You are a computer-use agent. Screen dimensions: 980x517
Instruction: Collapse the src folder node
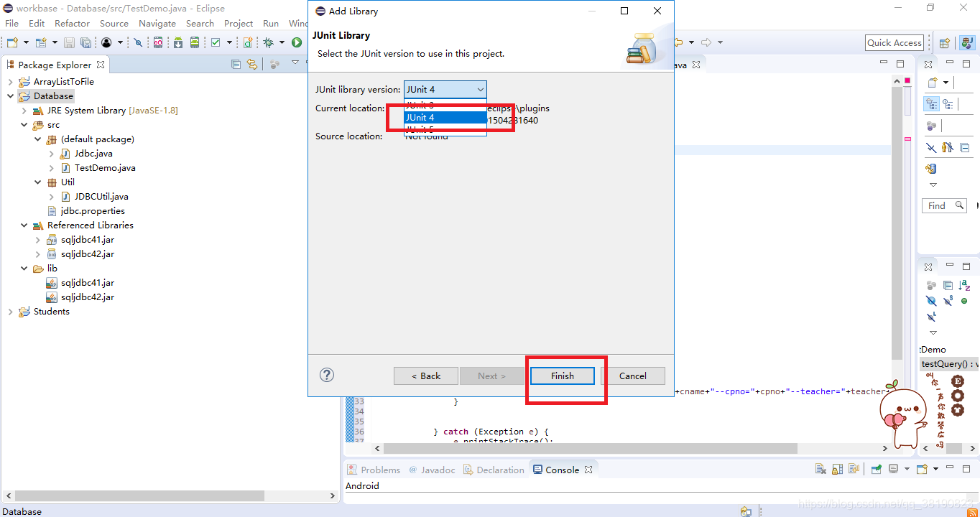click(x=24, y=125)
